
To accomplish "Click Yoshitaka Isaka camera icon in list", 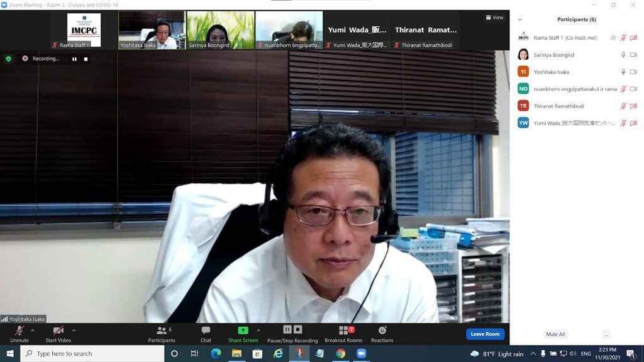I will pos(633,72).
